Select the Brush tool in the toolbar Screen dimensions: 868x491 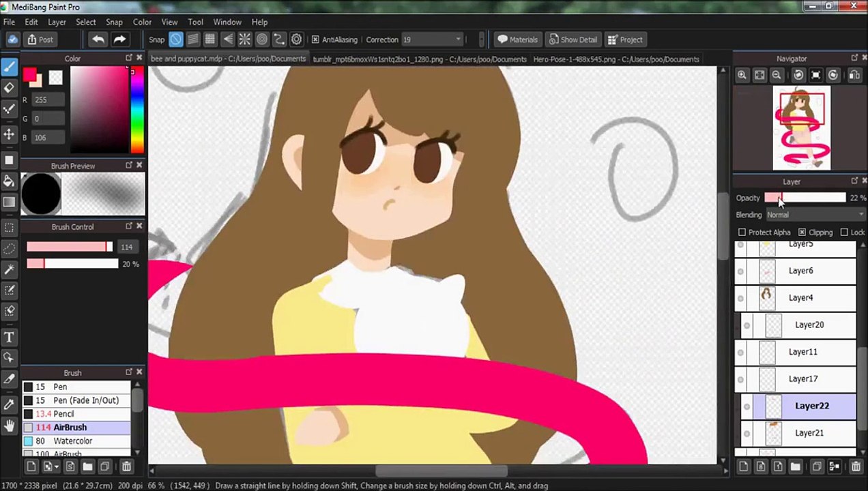9,67
